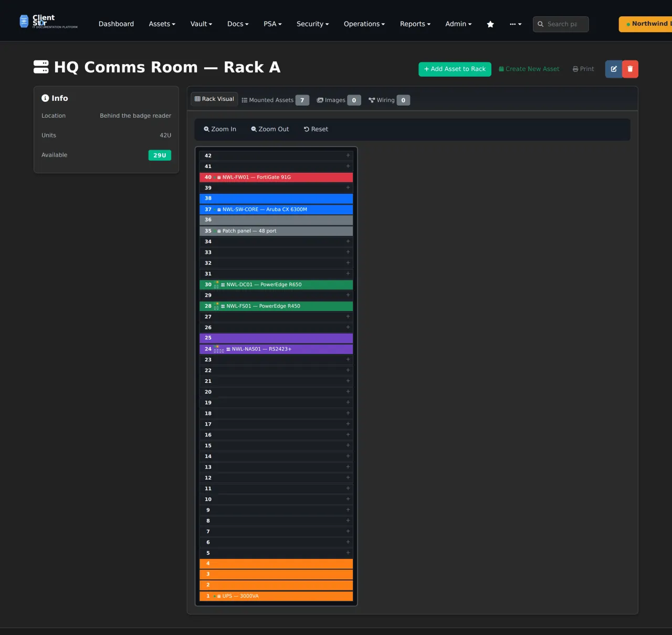Click the plus icon on rack unit 27
The image size is (672, 635).
tap(348, 316)
